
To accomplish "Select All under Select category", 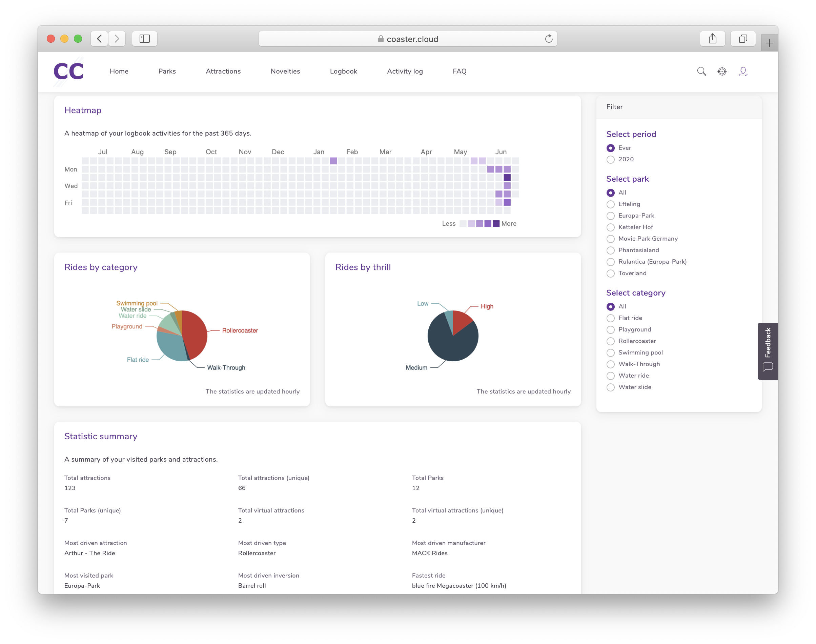I will [x=610, y=306].
